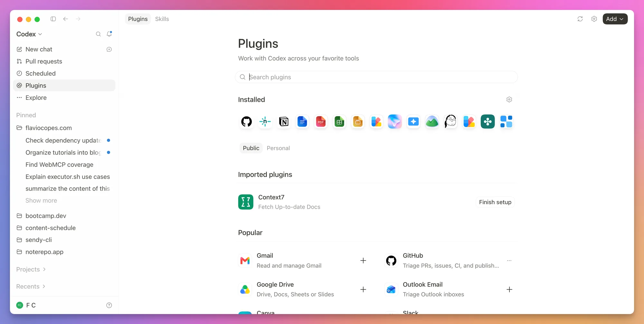Open Check dependency updates chat
Viewport: 644px width, 324px height.
[64, 140]
